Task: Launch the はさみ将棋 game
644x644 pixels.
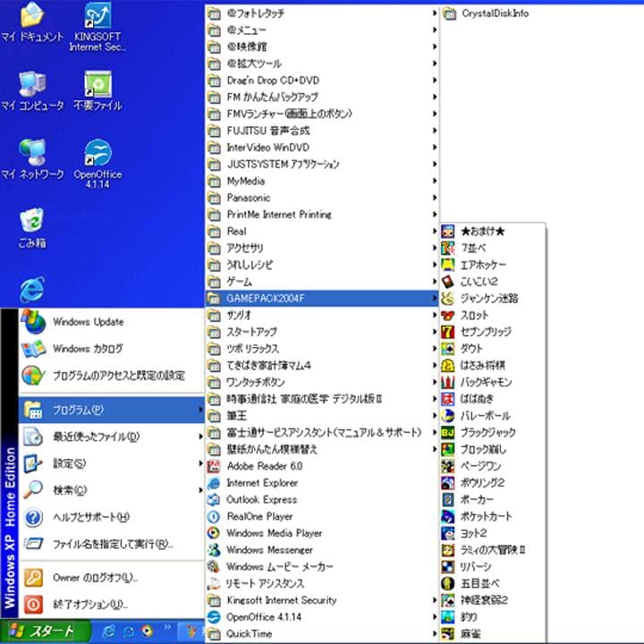Action: (493, 366)
